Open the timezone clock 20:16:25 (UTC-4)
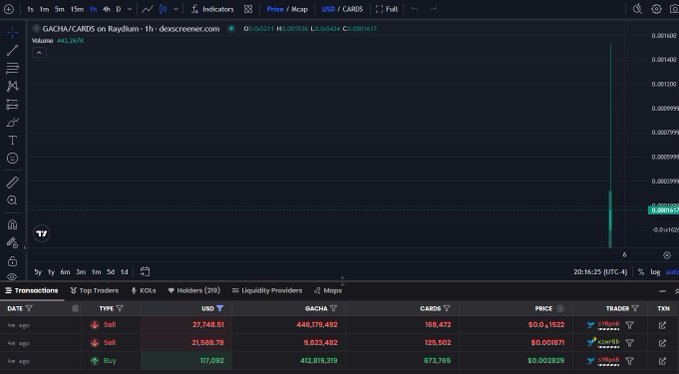 600,272
